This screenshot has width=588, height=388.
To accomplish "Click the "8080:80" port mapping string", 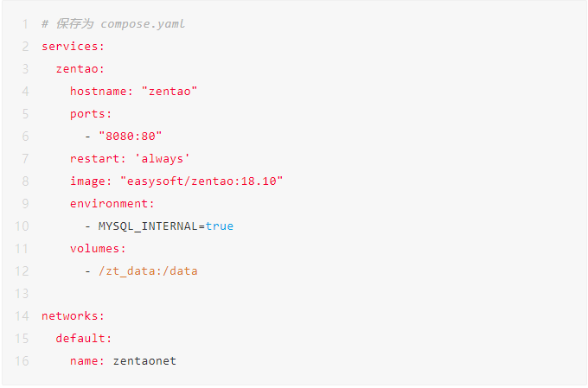I will pyautogui.click(x=131, y=136).
